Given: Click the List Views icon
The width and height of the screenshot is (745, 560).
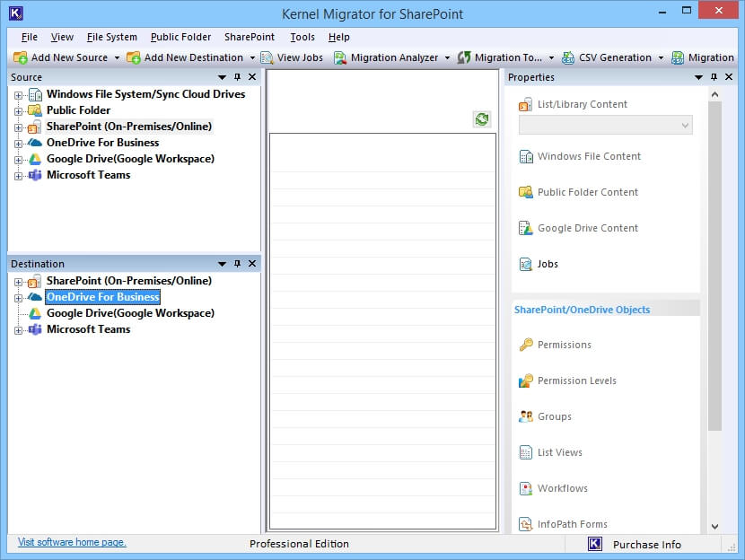Looking at the screenshot, I should pos(525,452).
